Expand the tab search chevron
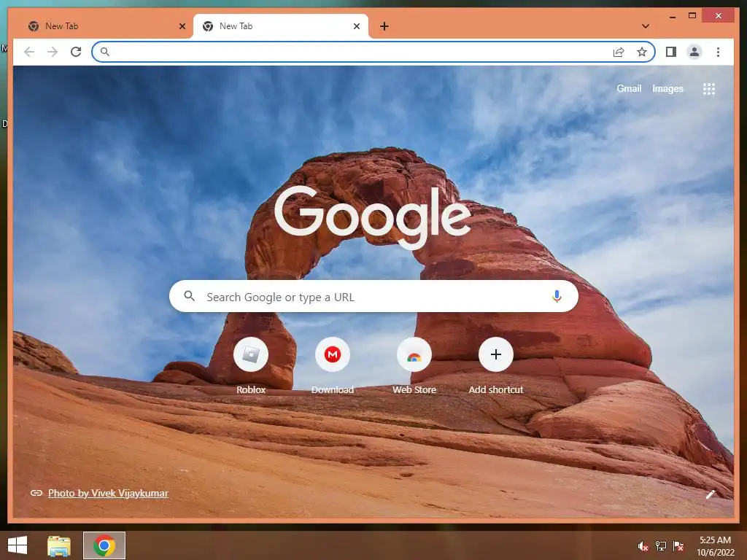The image size is (747, 560). [646, 26]
